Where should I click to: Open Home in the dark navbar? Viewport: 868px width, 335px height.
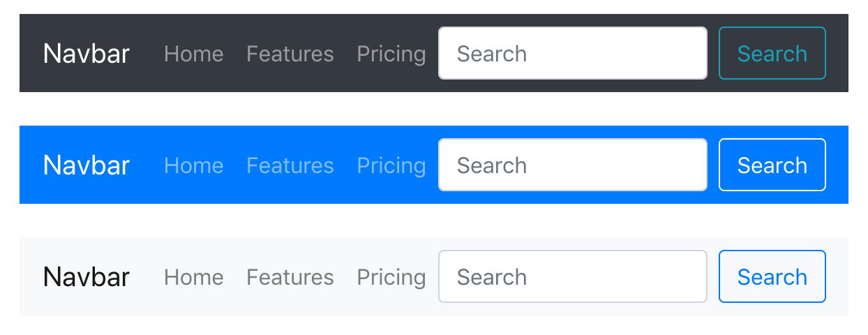[193, 54]
